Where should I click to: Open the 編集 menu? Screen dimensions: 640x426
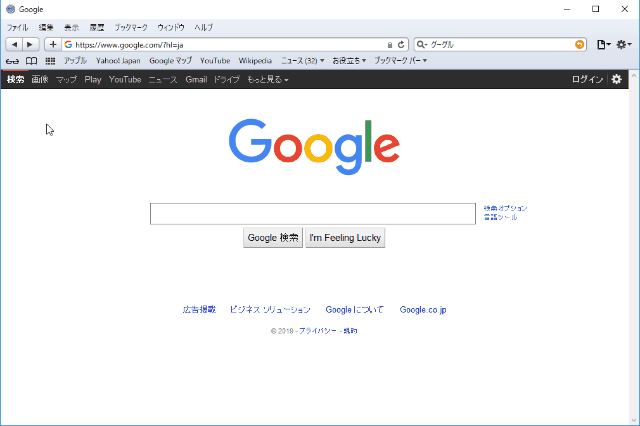point(46,27)
